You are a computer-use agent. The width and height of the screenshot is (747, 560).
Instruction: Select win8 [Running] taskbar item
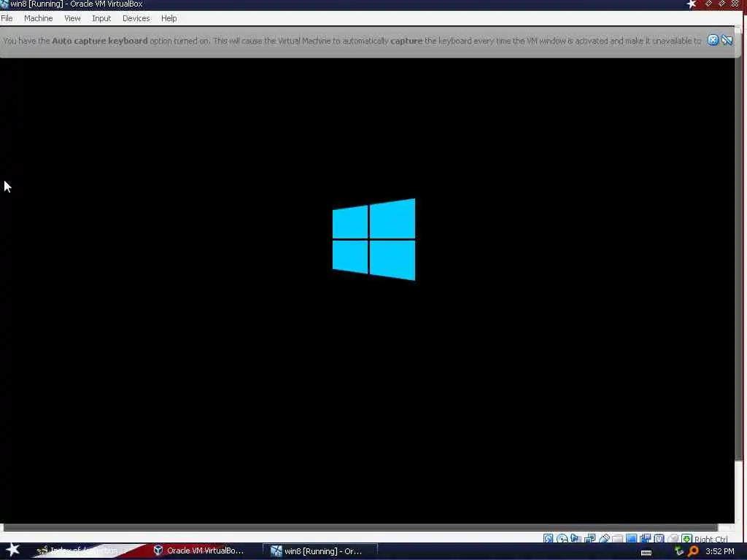(x=320, y=551)
